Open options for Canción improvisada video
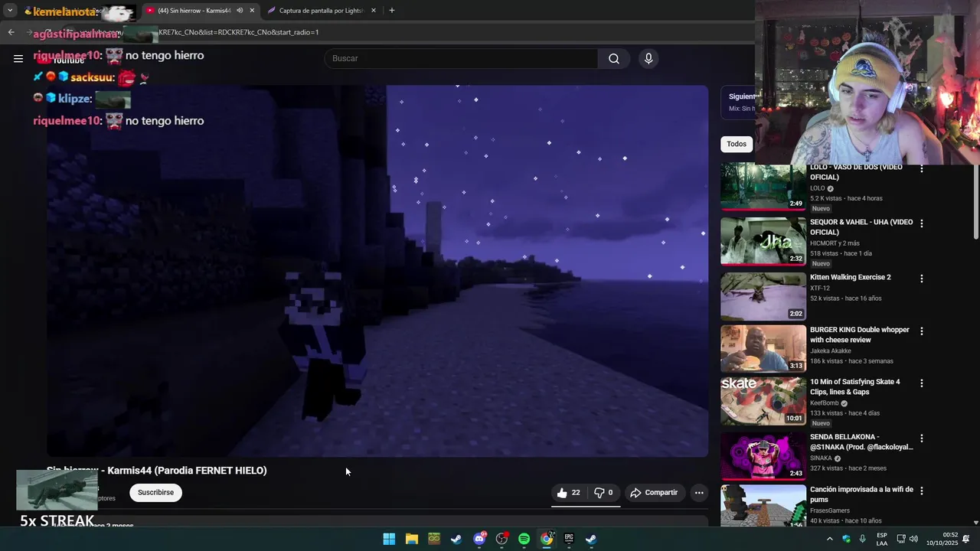 (922, 491)
